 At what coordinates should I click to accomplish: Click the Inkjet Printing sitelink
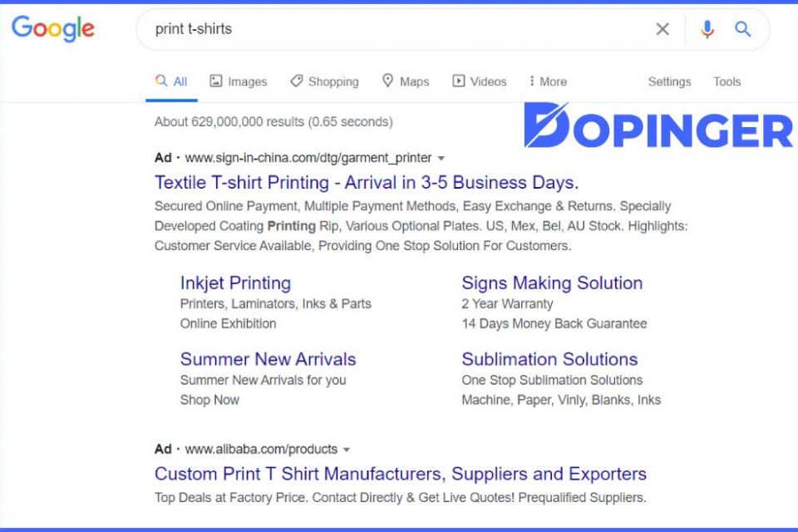pyautogui.click(x=235, y=283)
